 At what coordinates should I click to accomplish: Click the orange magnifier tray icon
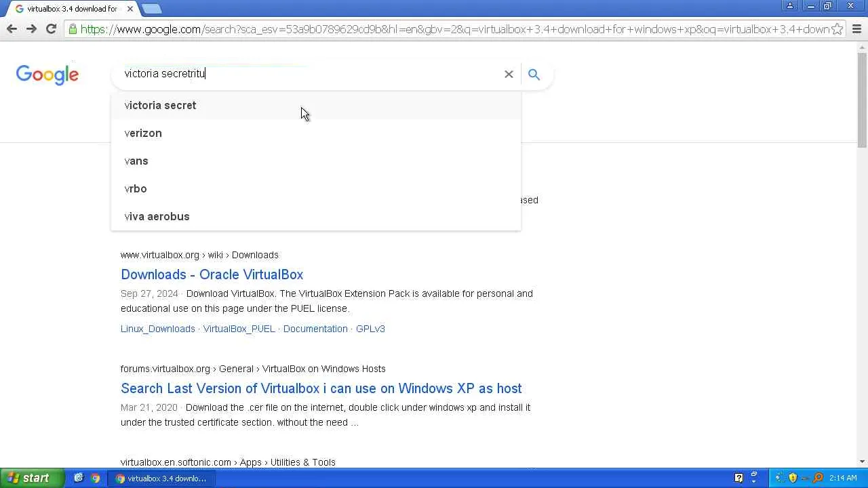pos(818,478)
